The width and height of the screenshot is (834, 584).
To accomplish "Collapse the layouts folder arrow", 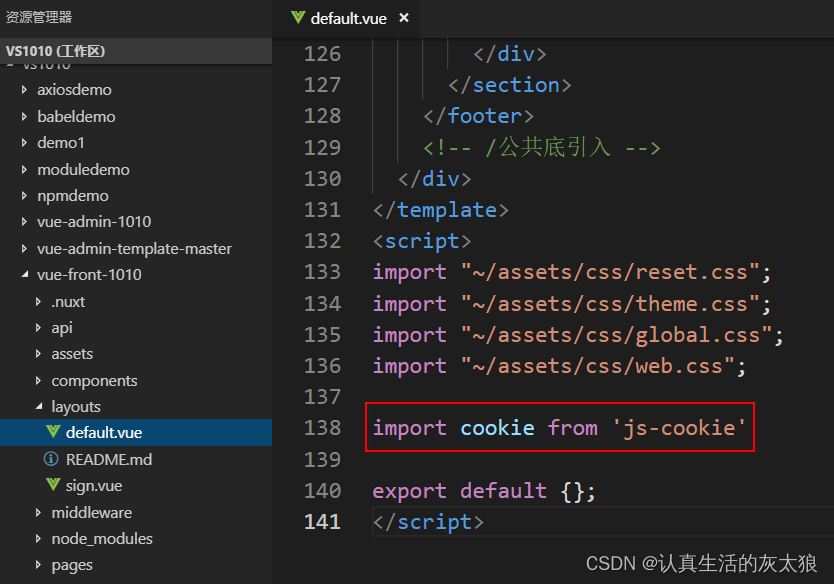I will tap(39, 407).
